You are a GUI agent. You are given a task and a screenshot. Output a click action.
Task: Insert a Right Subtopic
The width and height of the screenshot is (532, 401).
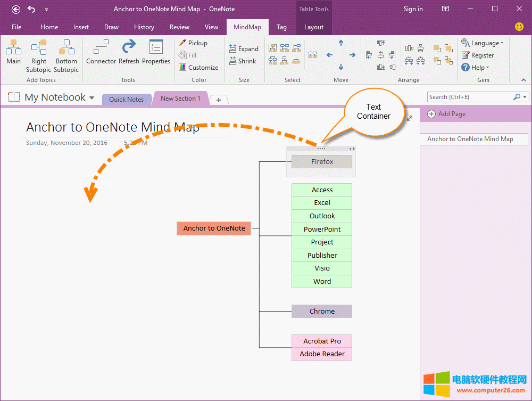(x=39, y=56)
